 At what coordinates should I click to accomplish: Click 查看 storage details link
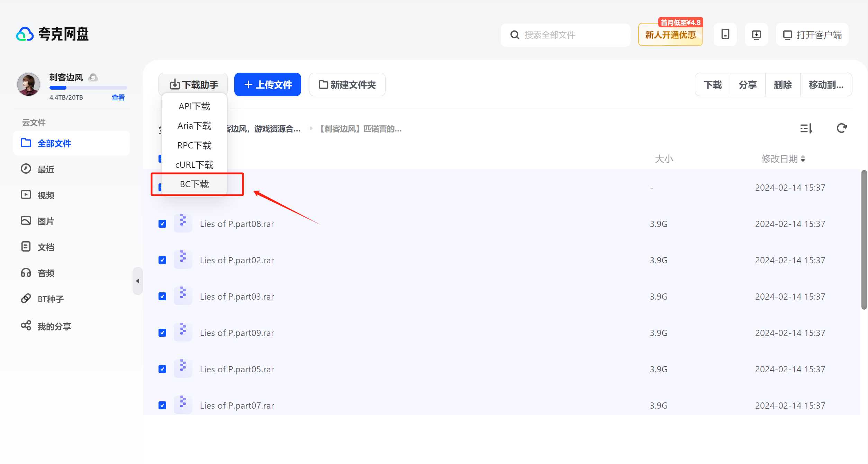pyautogui.click(x=118, y=98)
